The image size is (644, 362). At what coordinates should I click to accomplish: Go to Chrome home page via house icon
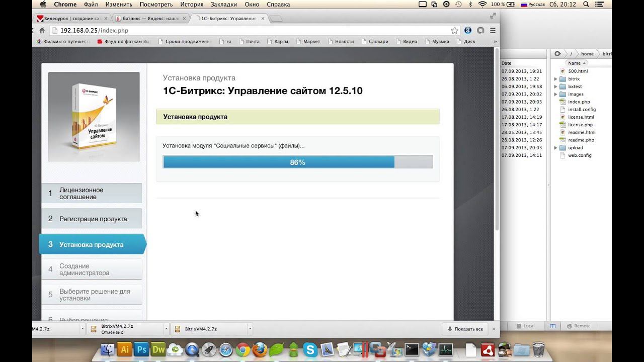click(42, 31)
